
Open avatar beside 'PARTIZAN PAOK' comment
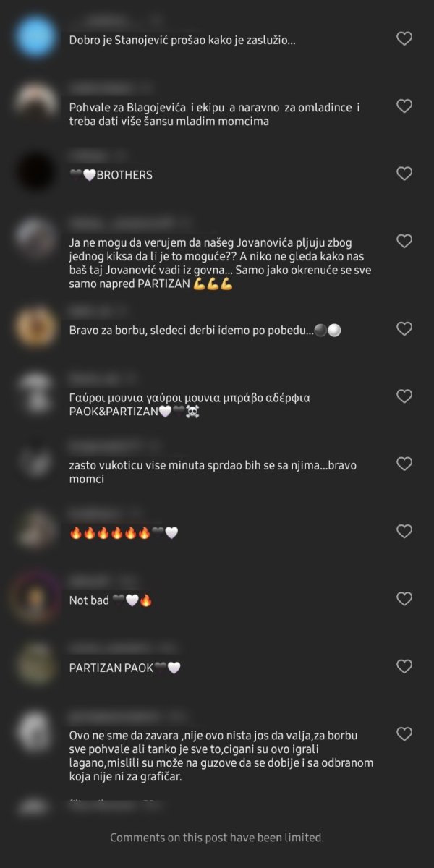click(x=35, y=664)
